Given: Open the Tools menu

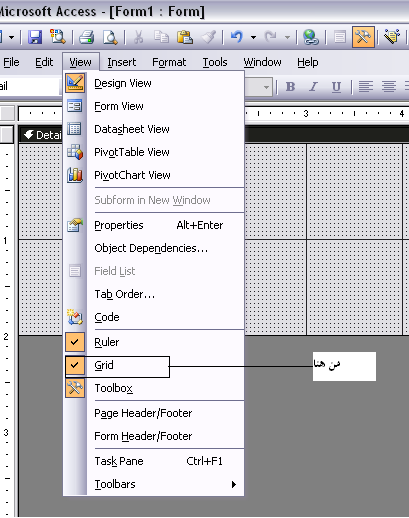Looking at the screenshot, I should click(x=215, y=62).
